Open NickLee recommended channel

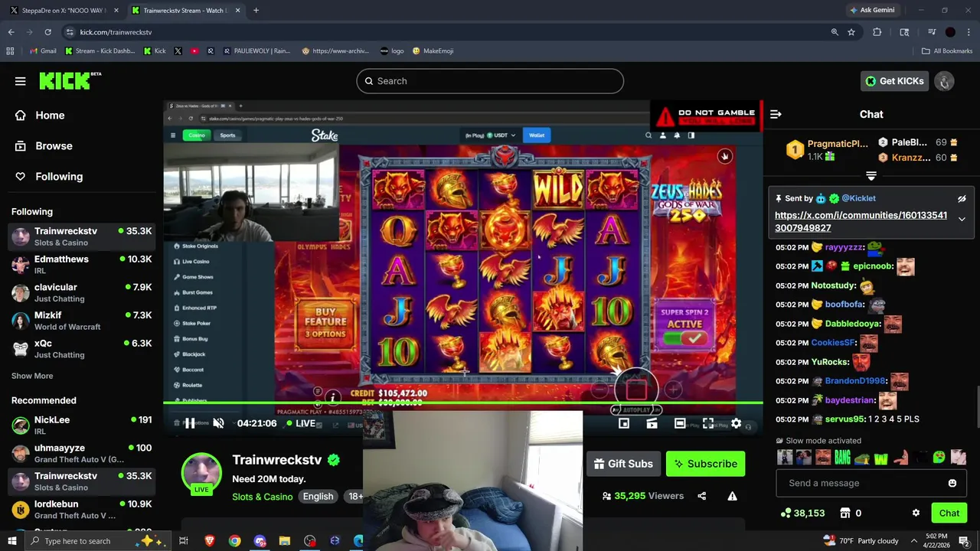[82, 425]
